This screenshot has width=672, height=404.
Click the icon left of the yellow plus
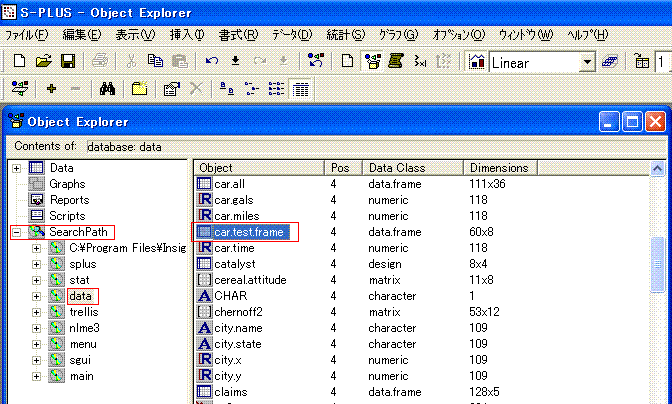pyautogui.click(x=19, y=89)
